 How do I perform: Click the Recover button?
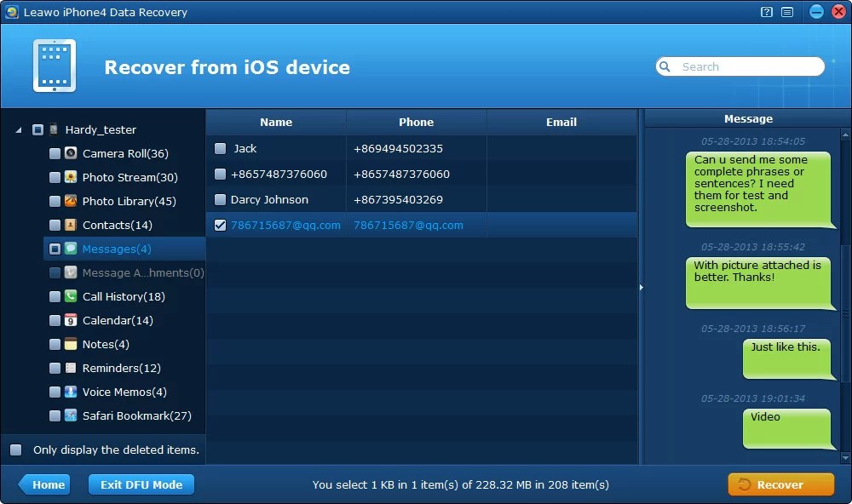coord(780,484)
